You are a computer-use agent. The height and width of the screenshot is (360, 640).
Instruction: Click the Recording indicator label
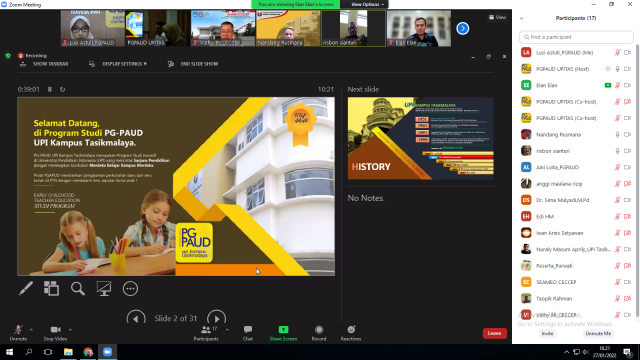(x=33, y=56)
